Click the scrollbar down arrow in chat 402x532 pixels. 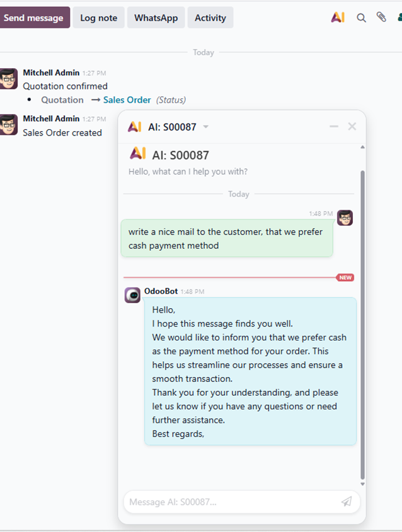pos(362,484)
